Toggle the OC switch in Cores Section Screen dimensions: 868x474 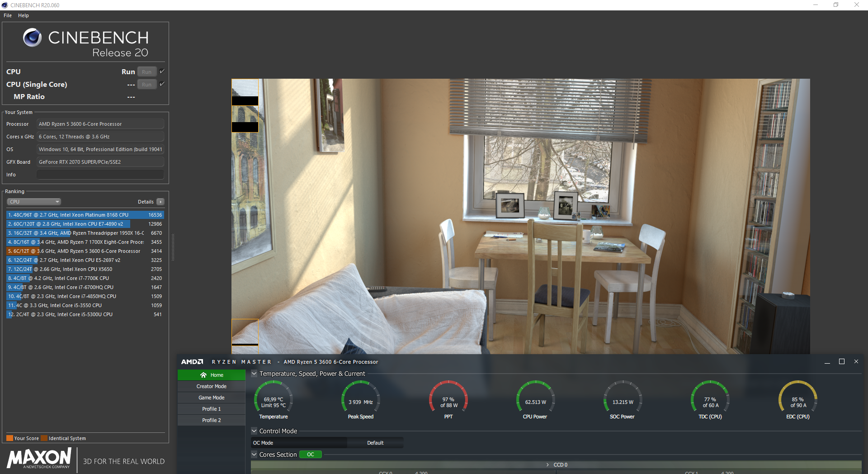click(x=311, y=455)
